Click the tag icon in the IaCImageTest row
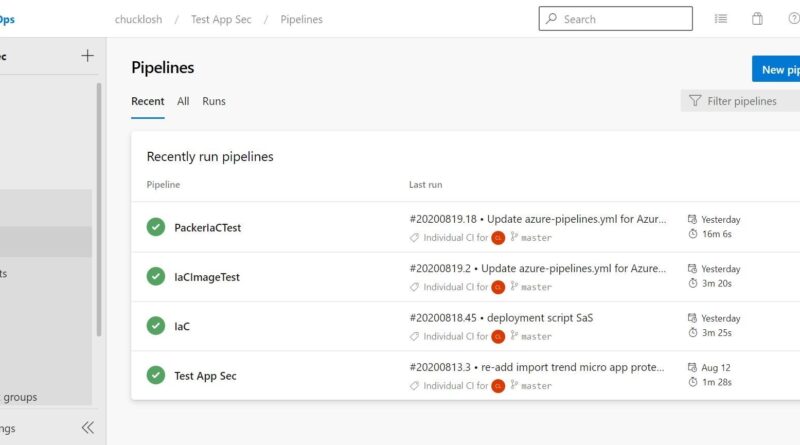This screenshot has height=445, width=800. point(414,287)
